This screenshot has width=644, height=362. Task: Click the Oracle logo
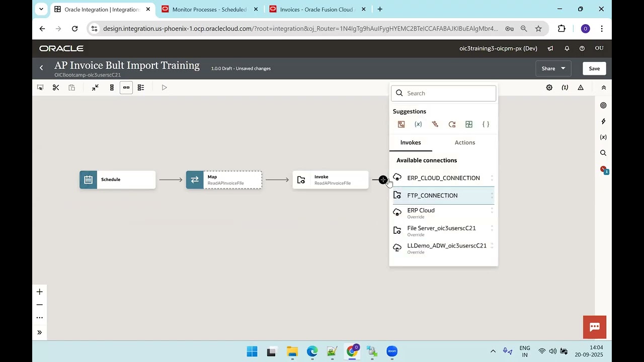61,48
